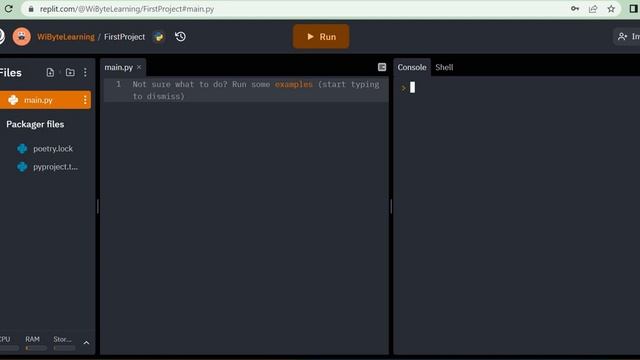The width and height of the screenshot is (640, 360).
Task: Click the Storage usage meter
Action: tap(64, 343)
